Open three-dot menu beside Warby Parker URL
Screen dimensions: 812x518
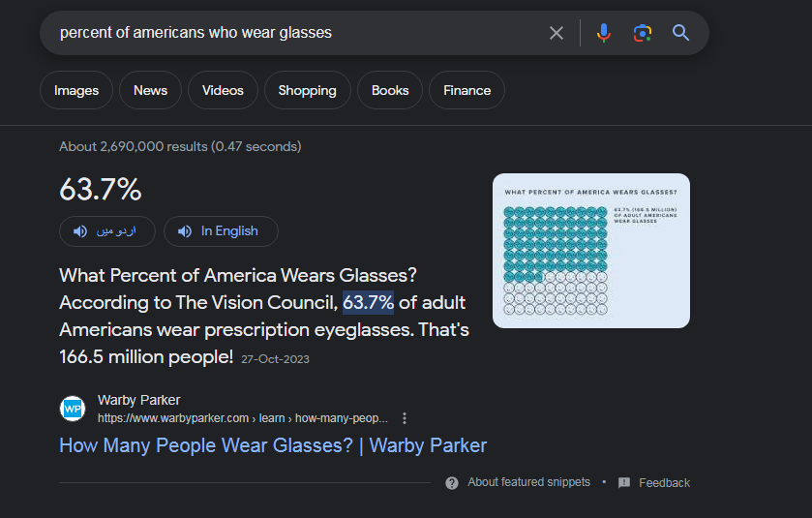pyautogui.click(x=405, y=418)
